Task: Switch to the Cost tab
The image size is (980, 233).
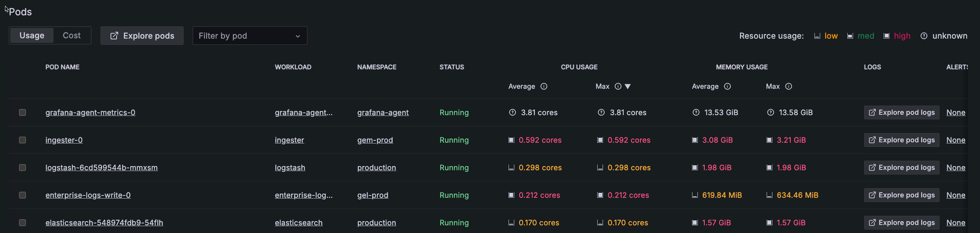Action: click(x=72, y=36)
